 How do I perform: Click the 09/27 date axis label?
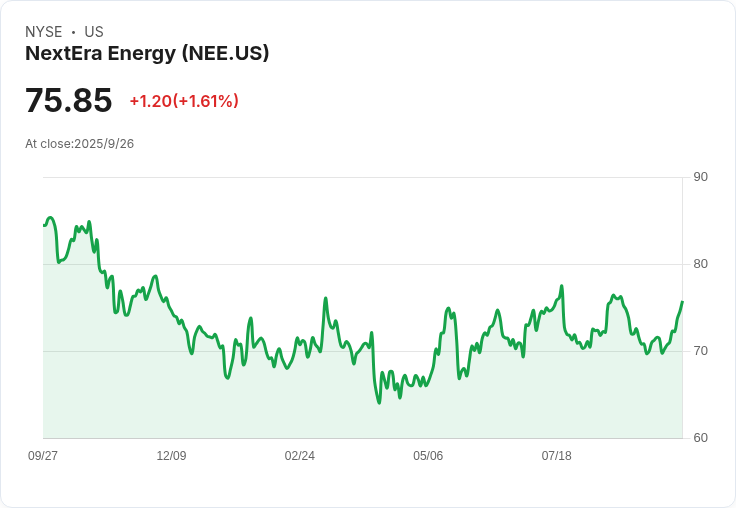[x=43, y=456]
